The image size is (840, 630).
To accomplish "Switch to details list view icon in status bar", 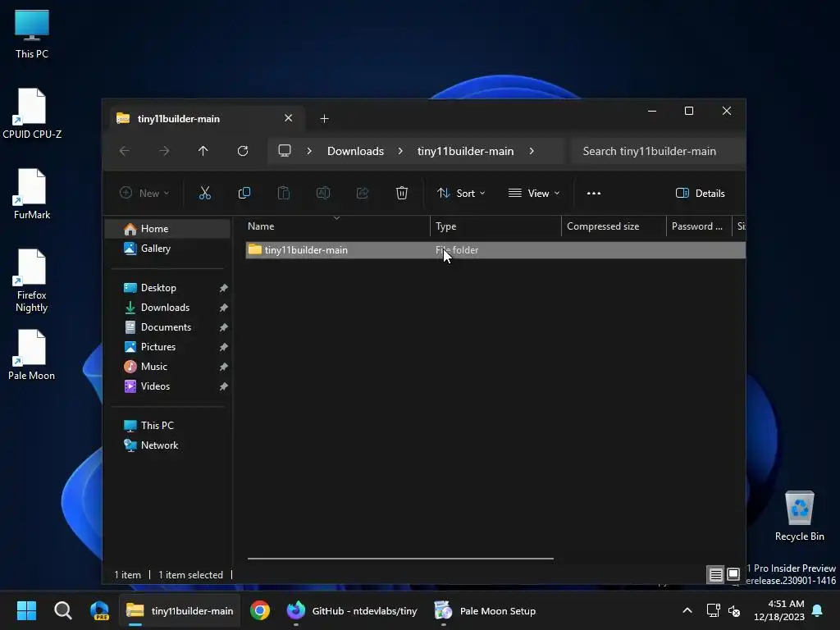I will (715, 575).
